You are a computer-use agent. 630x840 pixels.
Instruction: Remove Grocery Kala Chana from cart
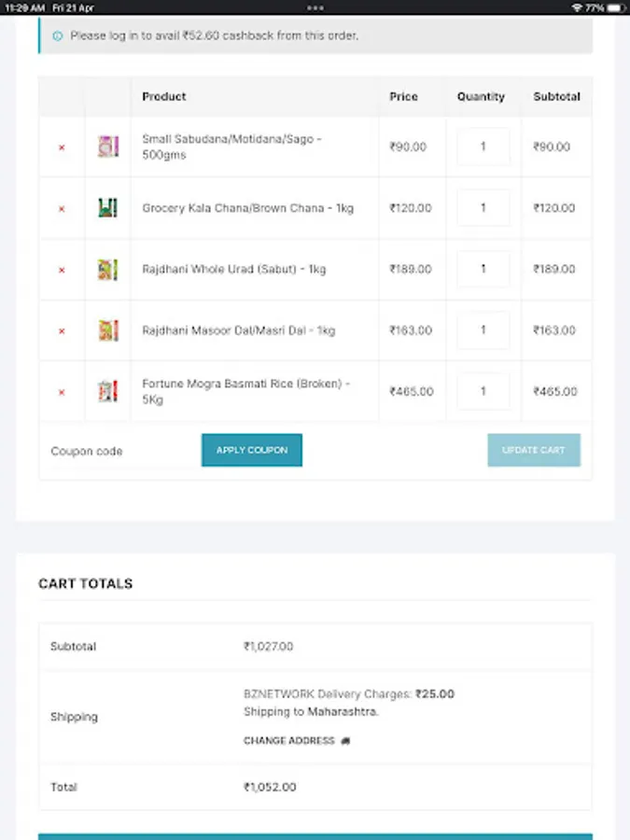(62, 209)
